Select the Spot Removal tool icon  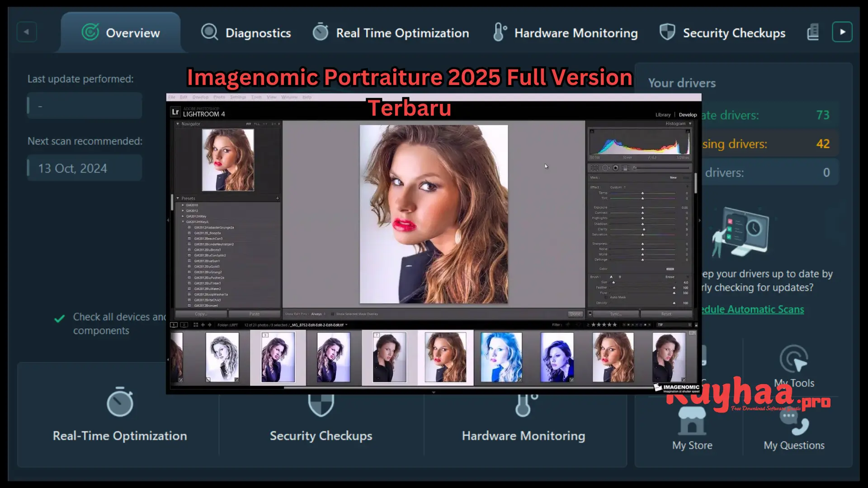point(606,168)
